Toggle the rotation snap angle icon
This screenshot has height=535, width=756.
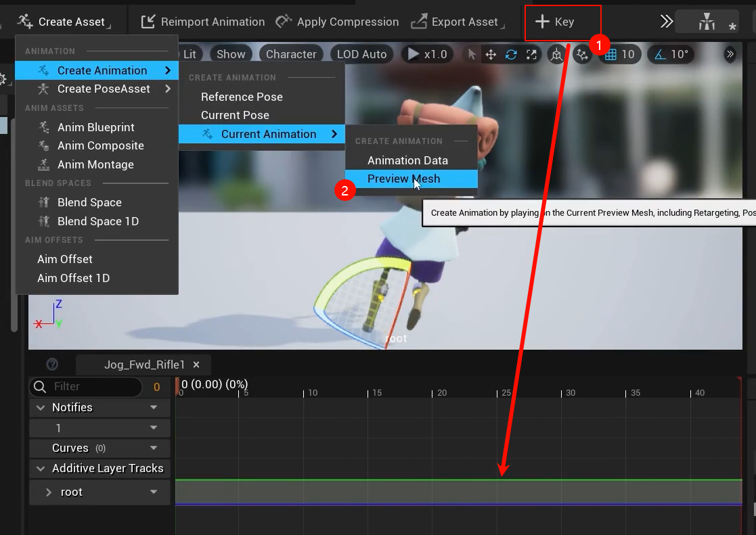click(x=659, y=55)
